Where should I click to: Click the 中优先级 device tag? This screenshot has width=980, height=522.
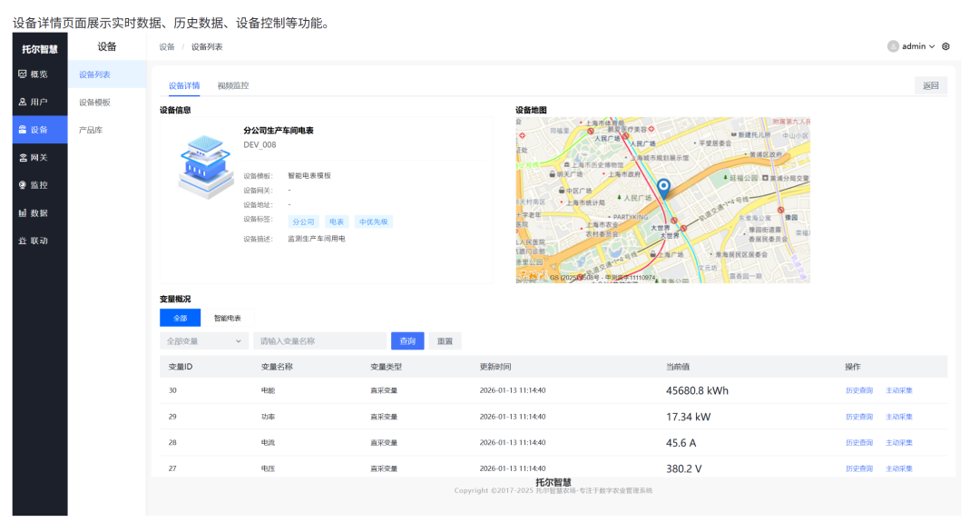pos(374,222)
